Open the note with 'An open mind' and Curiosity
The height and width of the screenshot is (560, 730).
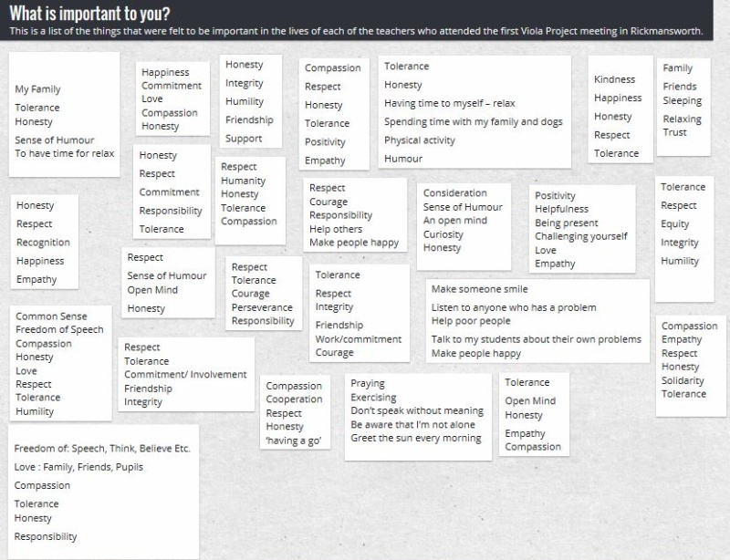point(464,227)
